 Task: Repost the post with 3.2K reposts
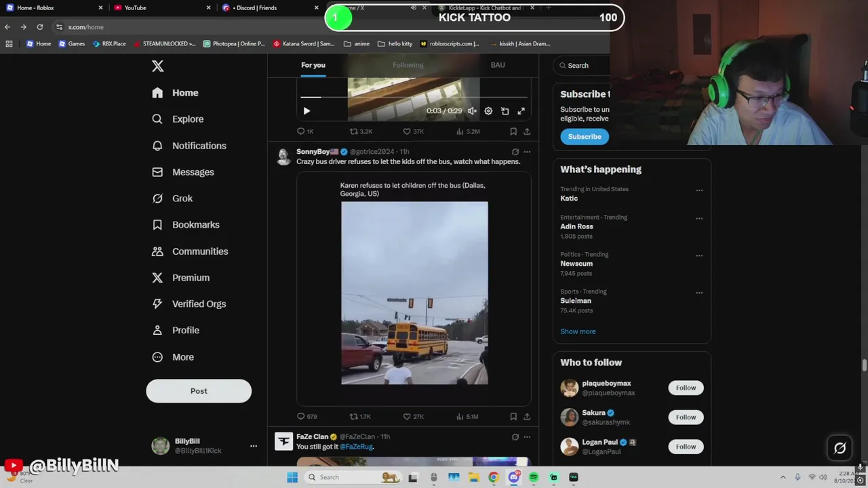(361, 131)
